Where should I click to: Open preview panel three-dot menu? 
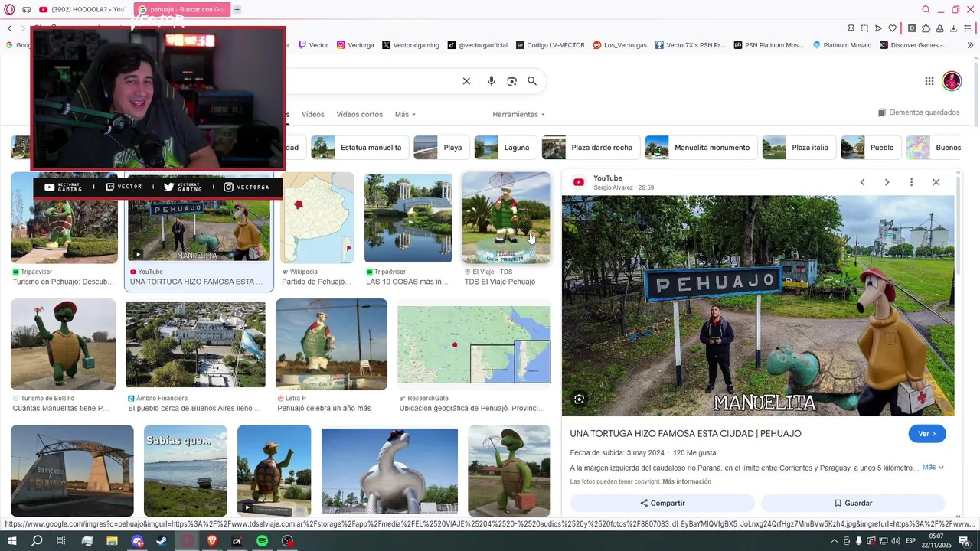[x=911, y=182]
